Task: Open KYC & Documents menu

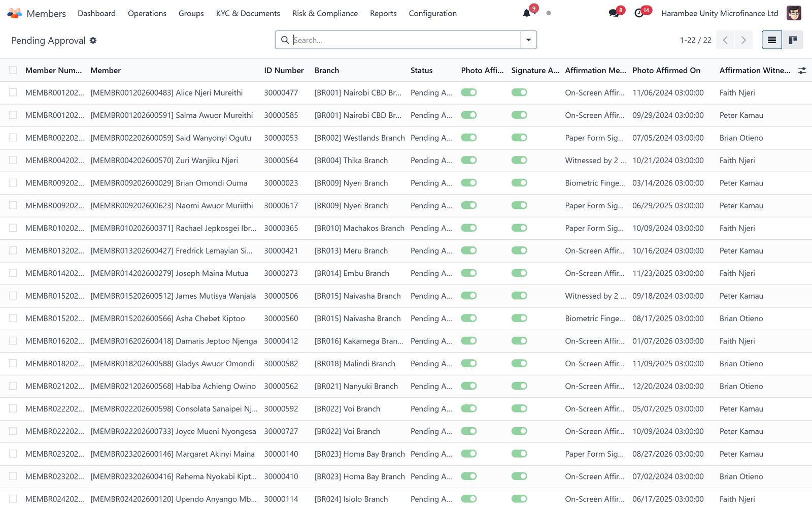Action: (x=248, y=13)
